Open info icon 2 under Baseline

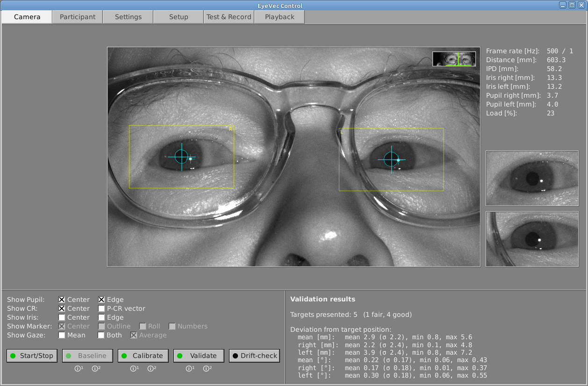95,369
